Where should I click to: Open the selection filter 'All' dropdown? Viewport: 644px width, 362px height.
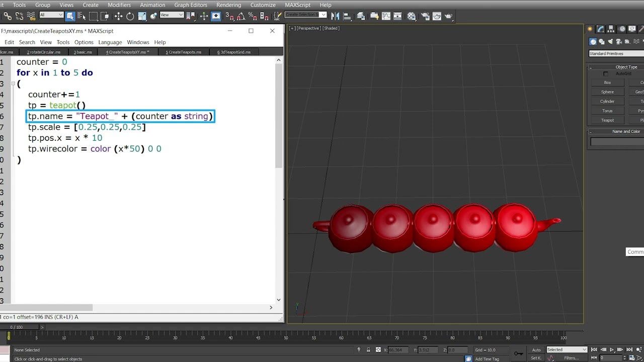point(51,15)
